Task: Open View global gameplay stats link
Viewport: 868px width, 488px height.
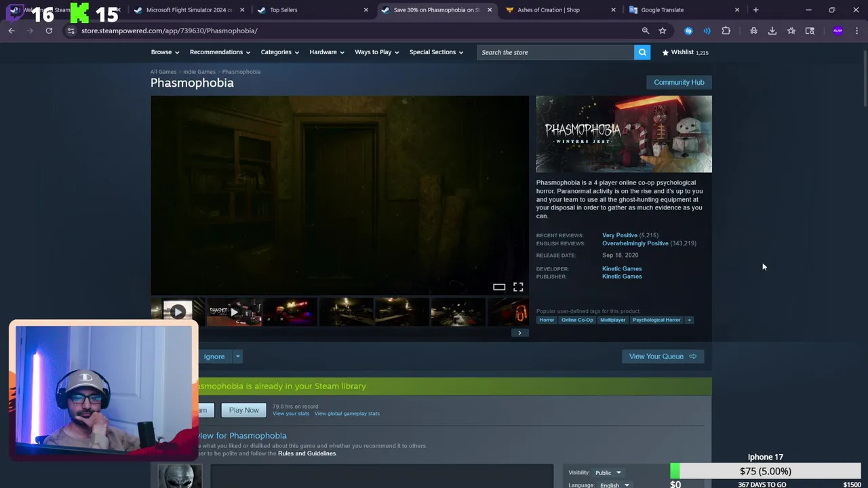Action: coord(347,413)
